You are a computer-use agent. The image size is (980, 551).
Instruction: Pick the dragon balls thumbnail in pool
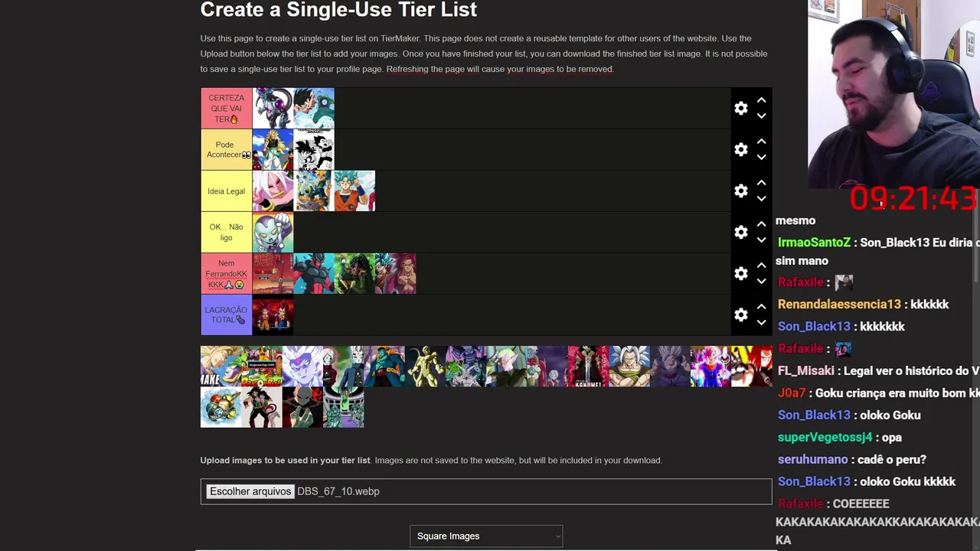click(220, 407)
